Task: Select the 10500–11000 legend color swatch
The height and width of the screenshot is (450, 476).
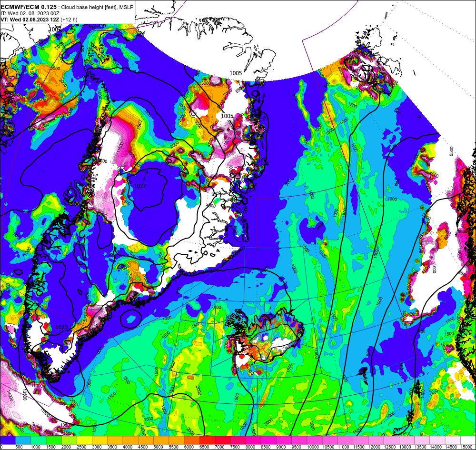Action: click(x=330, y=440)
